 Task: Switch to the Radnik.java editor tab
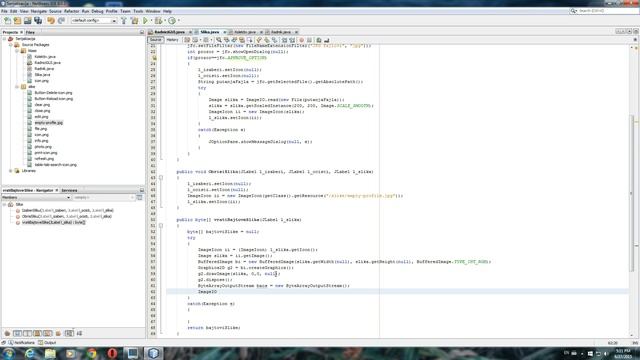[x=280, y=32]
